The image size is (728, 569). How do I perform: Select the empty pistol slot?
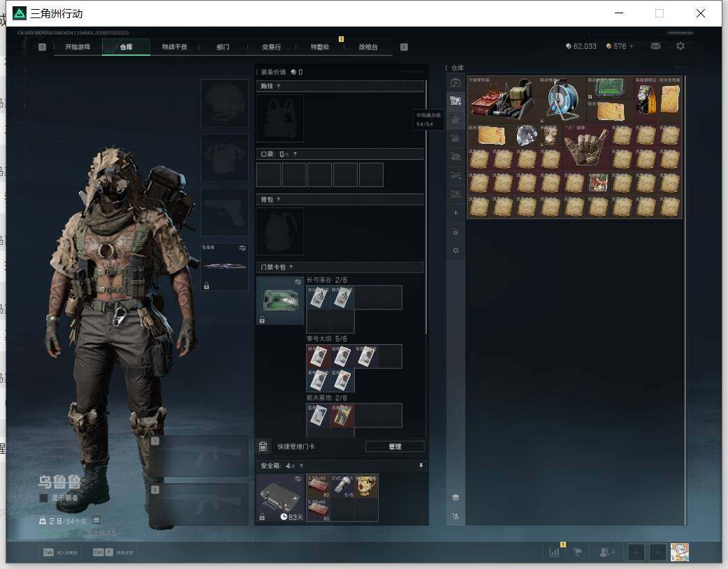224,212
